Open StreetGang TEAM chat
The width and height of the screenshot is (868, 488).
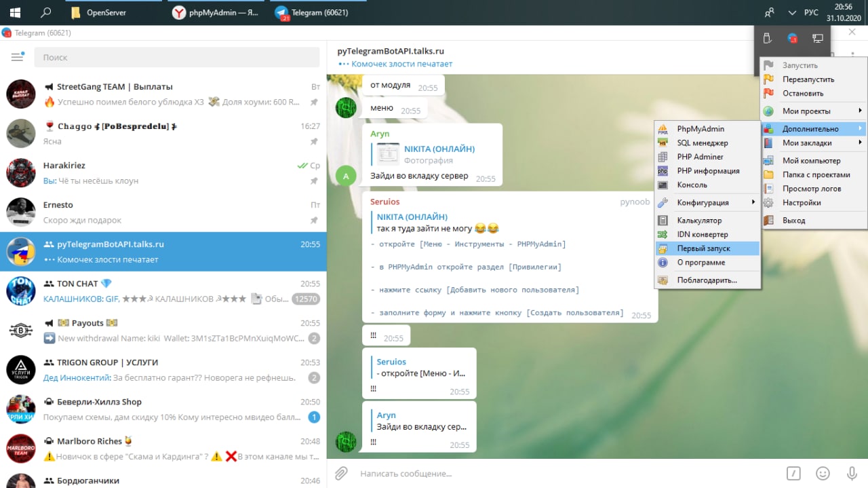pyautogui.click(x=163, y=94)
